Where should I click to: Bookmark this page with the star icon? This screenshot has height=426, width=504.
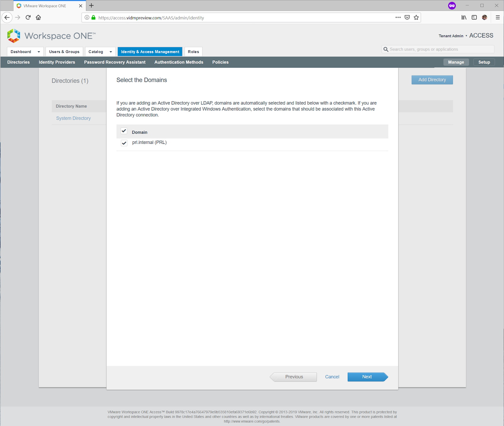click(416, 18)
